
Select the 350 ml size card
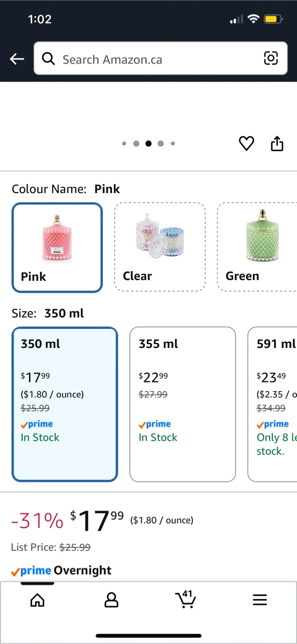click(x=65, y=404)
